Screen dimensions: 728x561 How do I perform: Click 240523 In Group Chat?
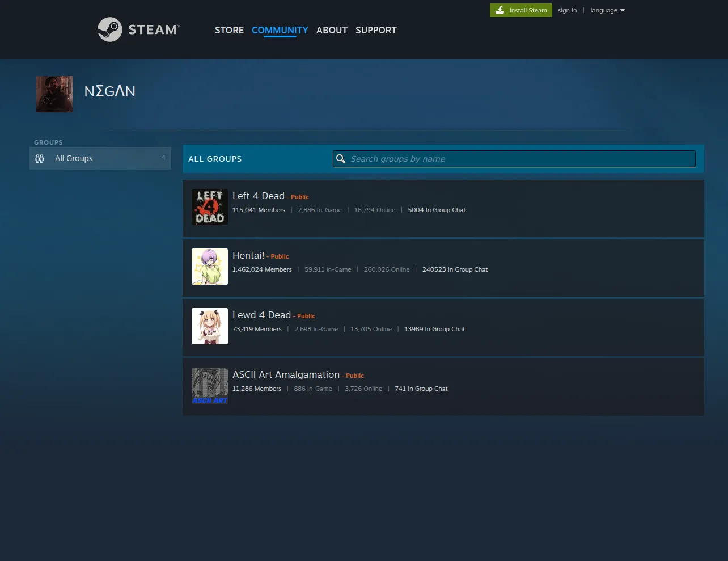[455, 269]
